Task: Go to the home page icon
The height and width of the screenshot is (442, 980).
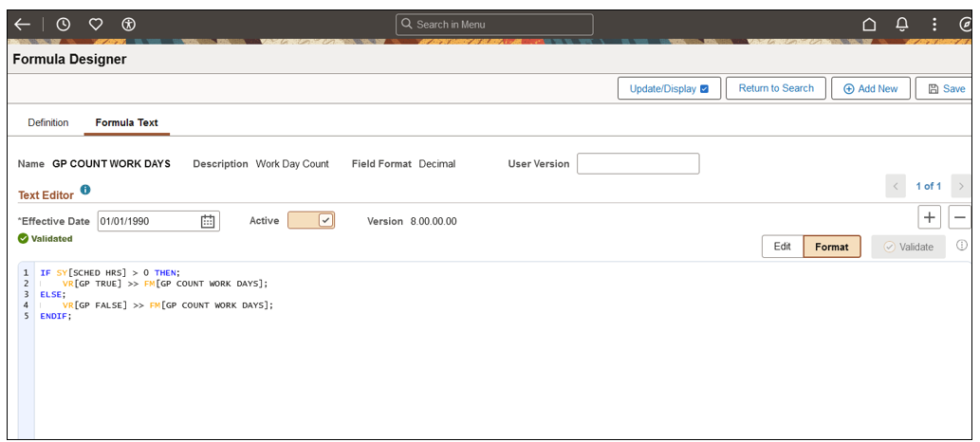Action: pyautogui.click(x=869, y=25)
